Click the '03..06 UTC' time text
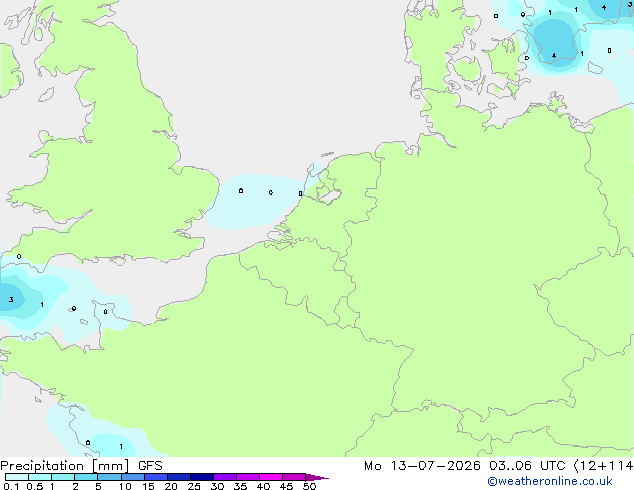The width and height of the screenshot is (634, 490). (x=527, y=466)
